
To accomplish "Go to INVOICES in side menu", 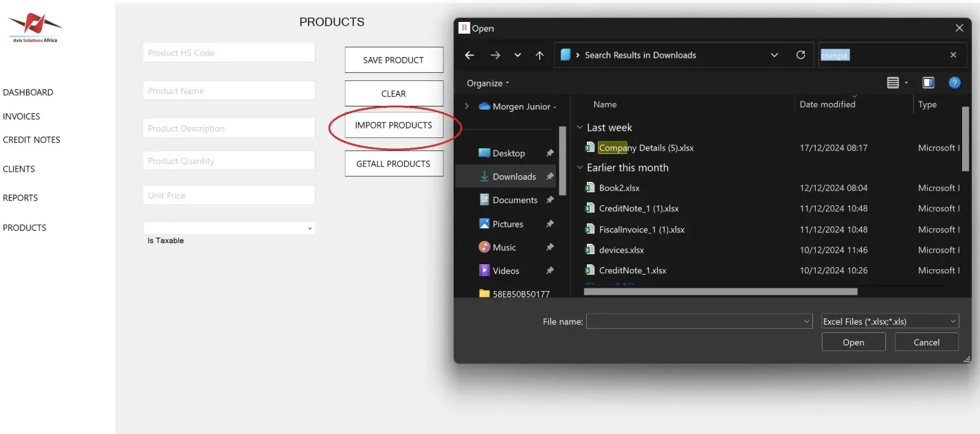I will coord(21,116).
